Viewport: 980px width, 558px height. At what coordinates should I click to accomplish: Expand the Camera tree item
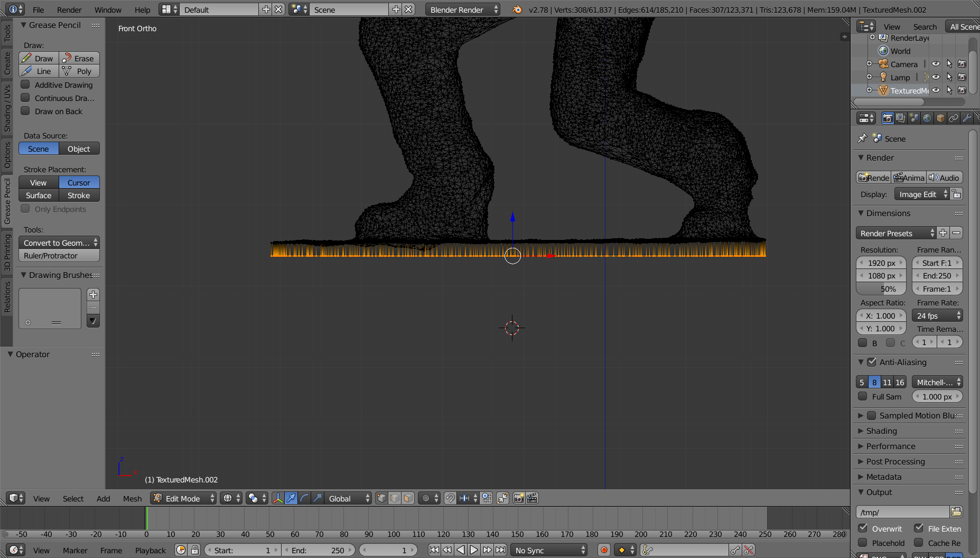click(x=869, y=64)
